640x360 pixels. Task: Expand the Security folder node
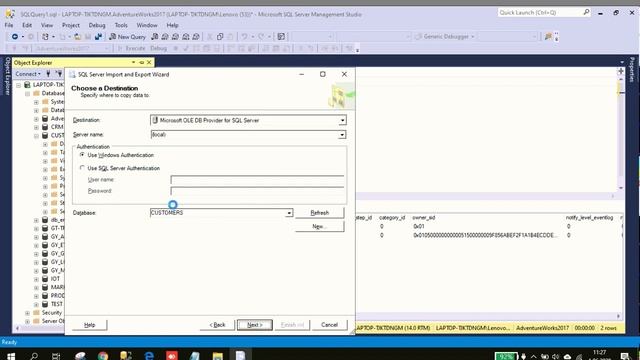[x=27, y=313]
